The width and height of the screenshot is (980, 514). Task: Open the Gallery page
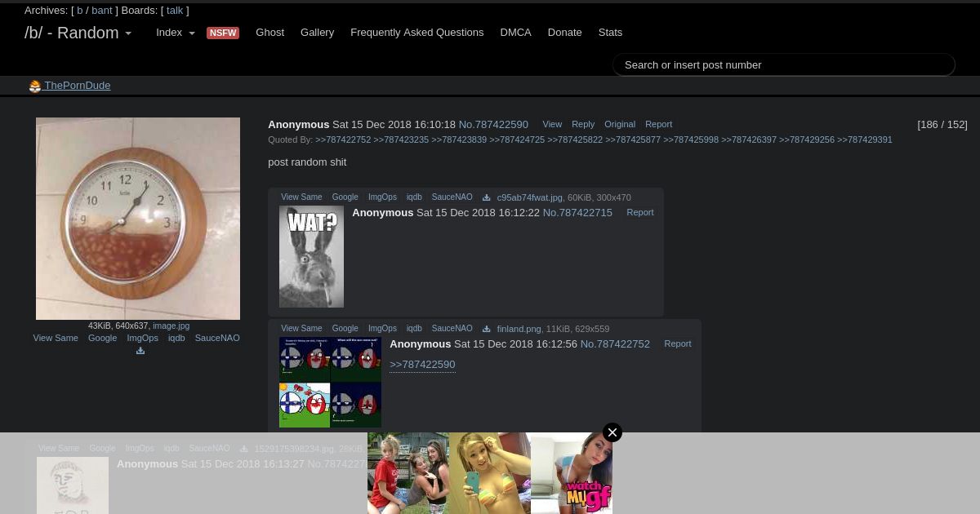tap(317, 33)
